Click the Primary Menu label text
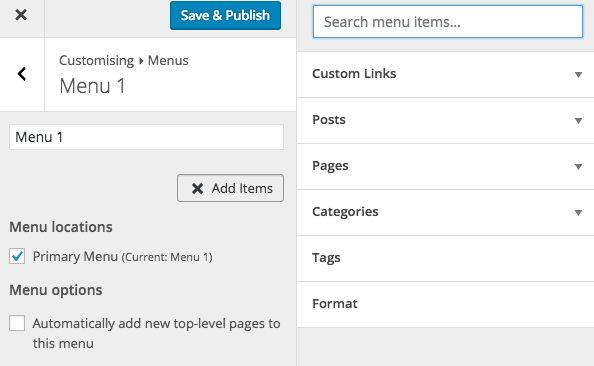The width and height of the screenshot is (594, 366). pyautogui.click(x=75, y=257)
